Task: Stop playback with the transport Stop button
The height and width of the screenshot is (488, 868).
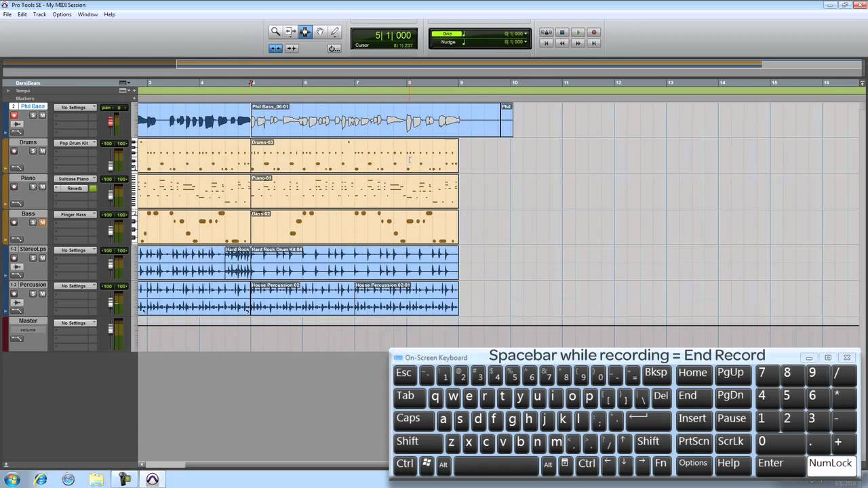Action: tap(561, 33)
